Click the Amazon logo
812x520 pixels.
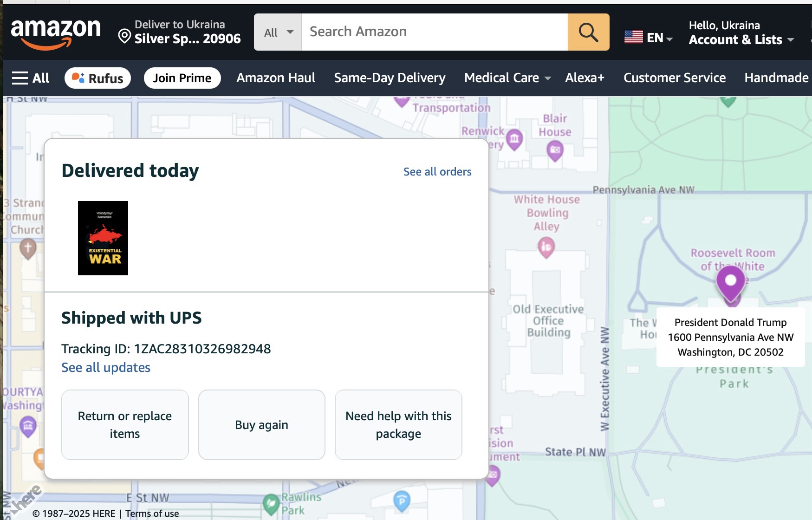[x=55, y=32]
